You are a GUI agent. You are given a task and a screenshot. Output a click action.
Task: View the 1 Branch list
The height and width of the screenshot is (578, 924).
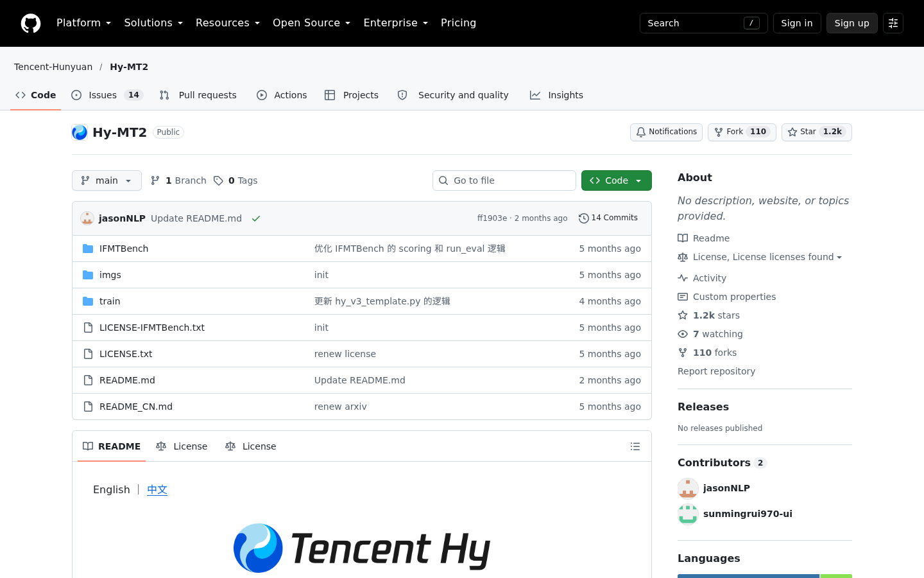[x=178, y=180]
